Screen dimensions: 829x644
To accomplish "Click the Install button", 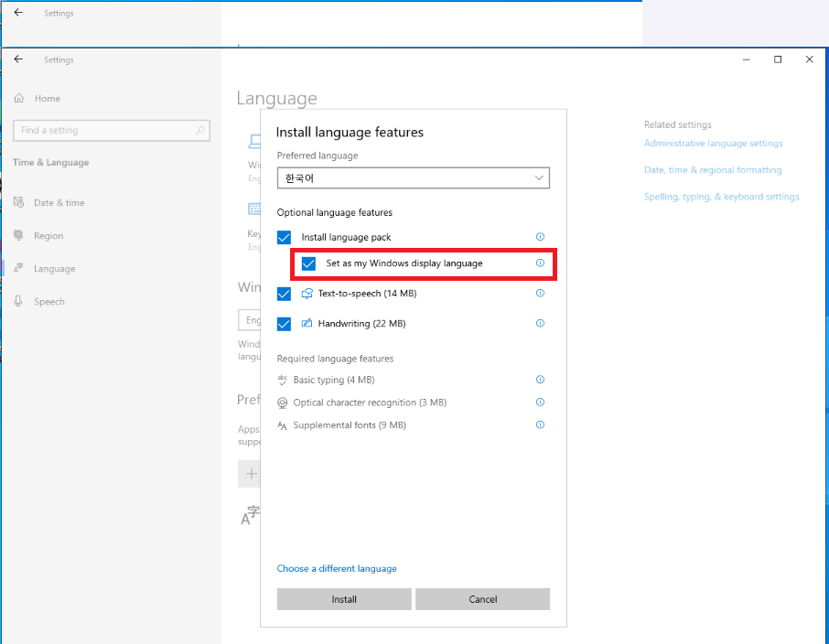I will tap(344, 599).
